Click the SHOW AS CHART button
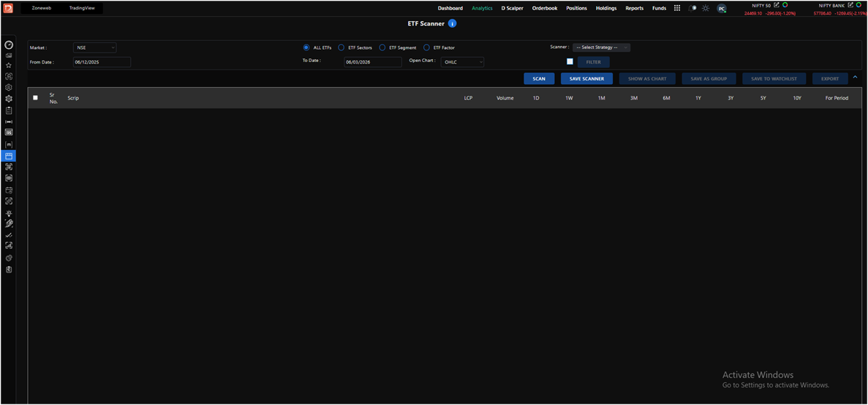 click(x=647, y=78)
